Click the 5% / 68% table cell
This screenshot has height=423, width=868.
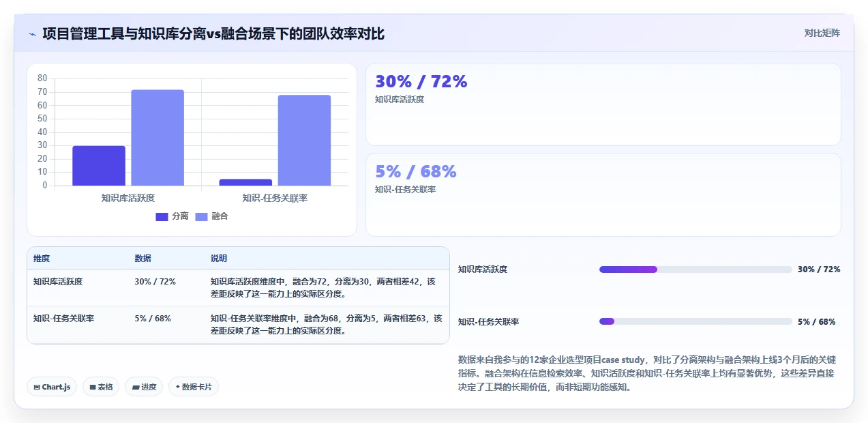(153, 318)
